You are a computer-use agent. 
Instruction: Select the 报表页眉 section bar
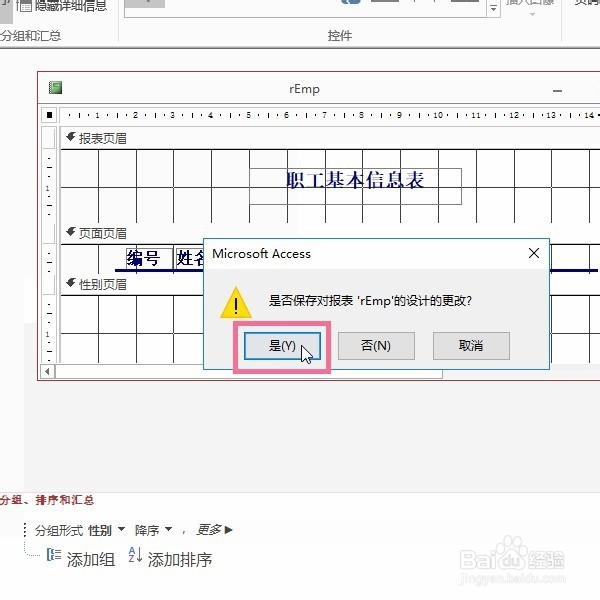(x=330, y=139)
